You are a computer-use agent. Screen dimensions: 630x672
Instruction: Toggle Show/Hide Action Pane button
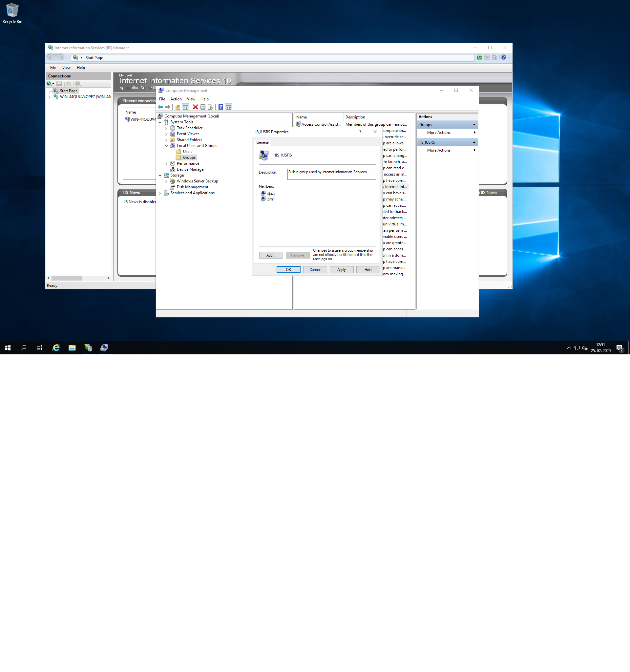[229, 107]
